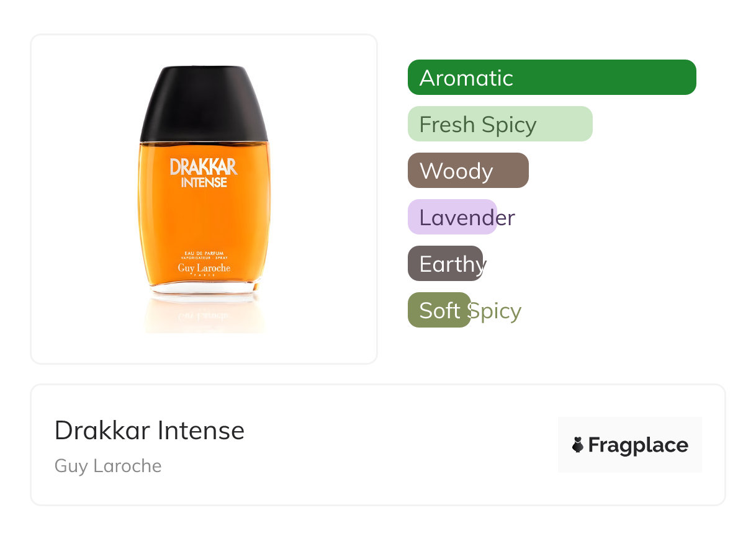
Task: Click the Fragplace wordmark text
Action: pos(638,445)
